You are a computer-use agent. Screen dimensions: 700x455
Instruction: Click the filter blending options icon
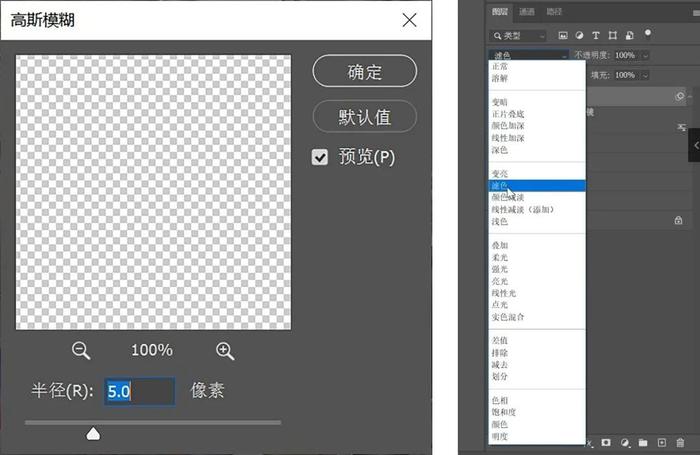pyautogui.click(x=681, y=128)
